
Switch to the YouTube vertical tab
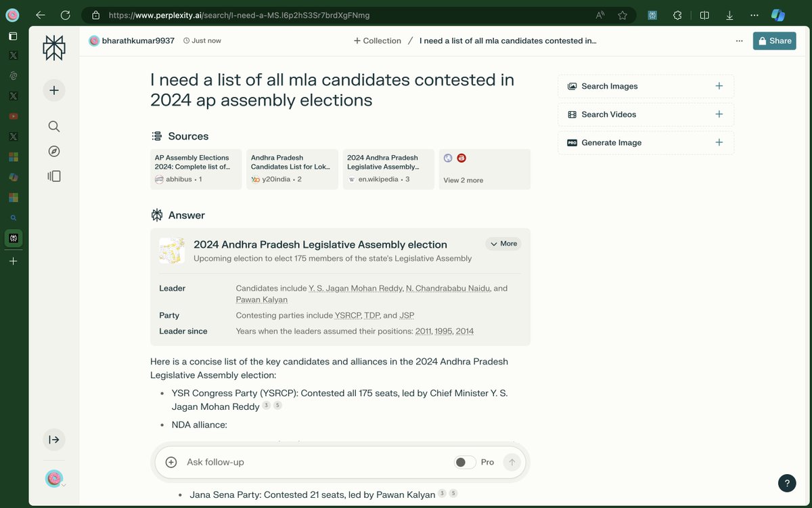click(13, 117)
